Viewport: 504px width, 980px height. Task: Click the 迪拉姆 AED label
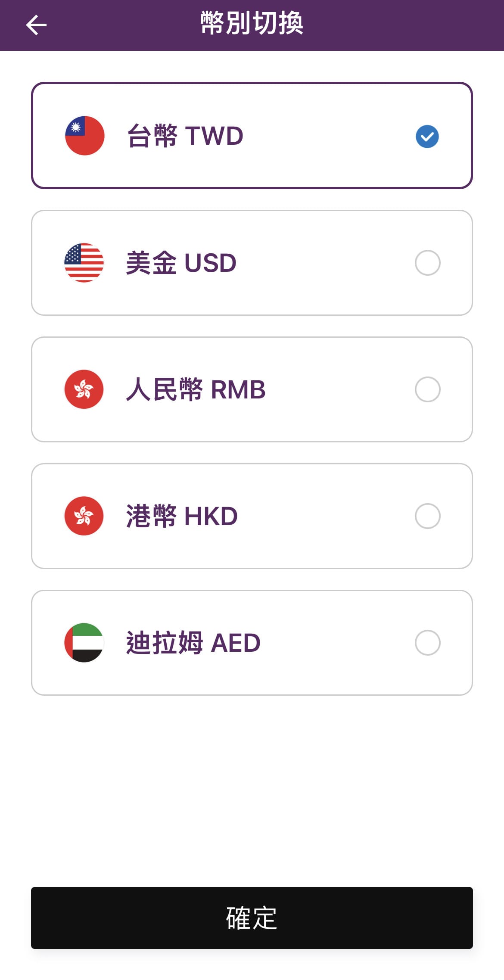click(193, 643)
